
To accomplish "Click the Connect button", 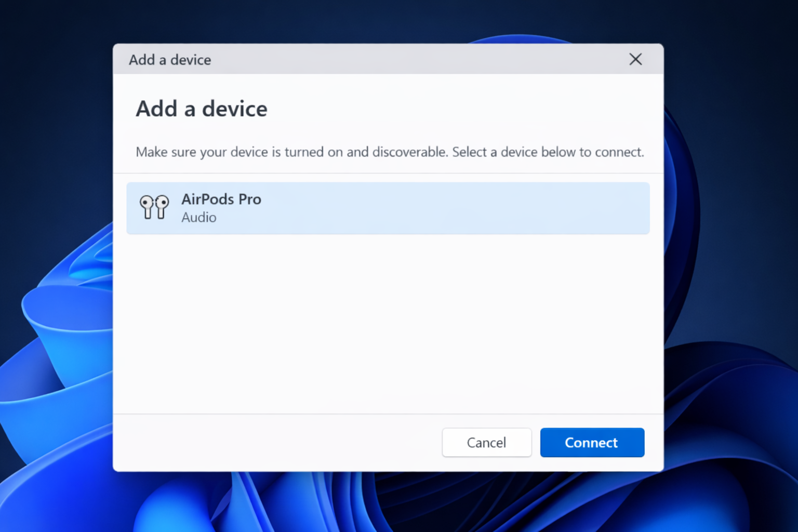I will (x=592, y=443).
